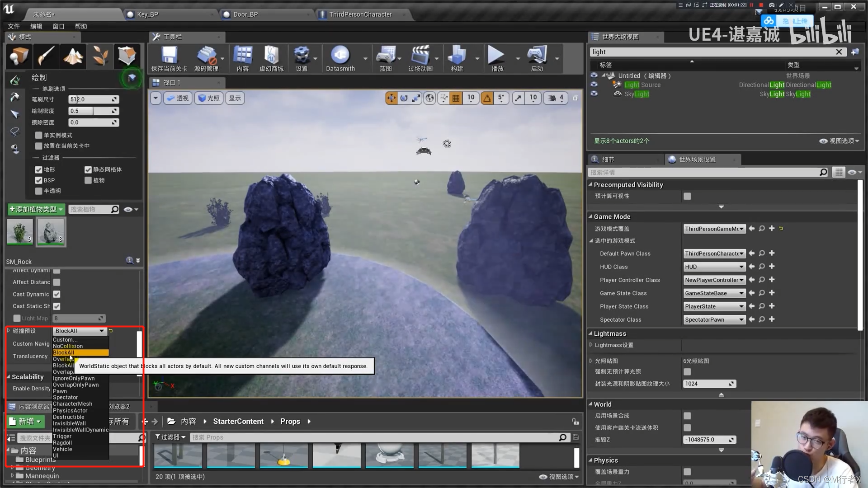Screen dimensions: 868x488
Task: Click the Add Foliage Type button
Action: [36, 209]
